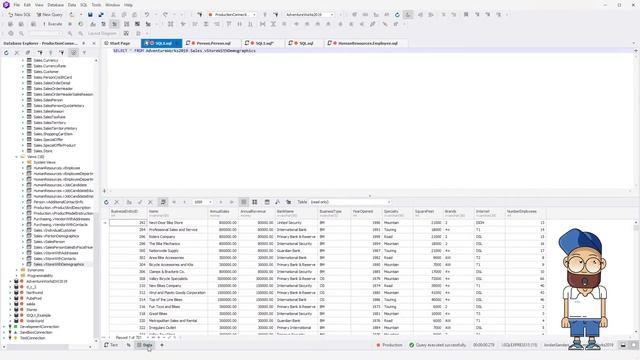
Task: Click the New Query button
Action: 50,14
